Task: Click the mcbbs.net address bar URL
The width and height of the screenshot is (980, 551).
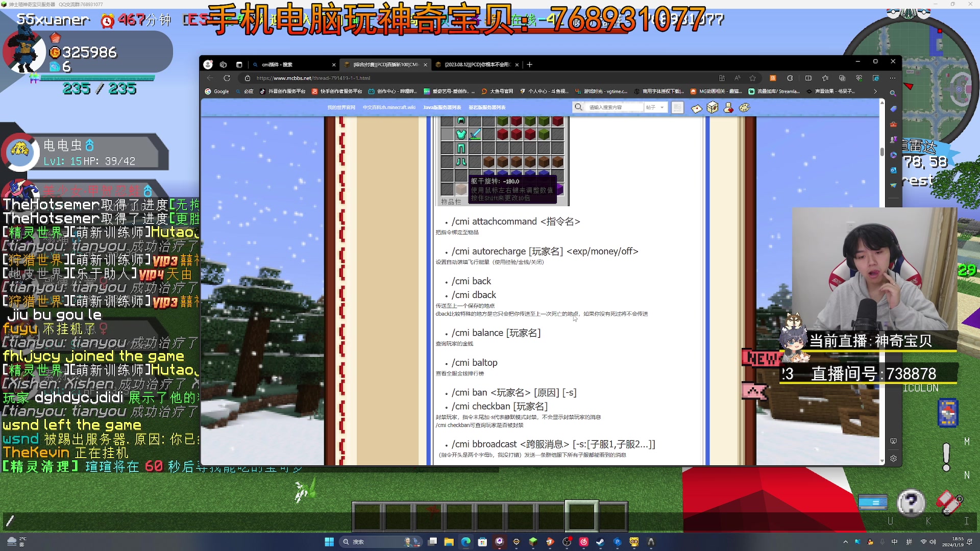Action: [x=313, y=78]
